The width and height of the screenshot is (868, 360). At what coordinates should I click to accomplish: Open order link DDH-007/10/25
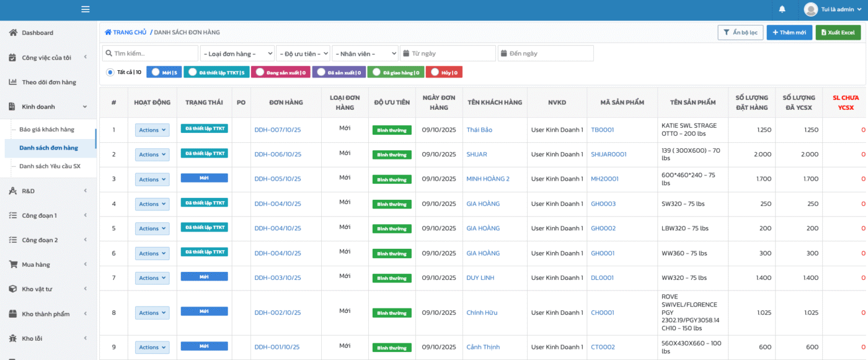277,130
